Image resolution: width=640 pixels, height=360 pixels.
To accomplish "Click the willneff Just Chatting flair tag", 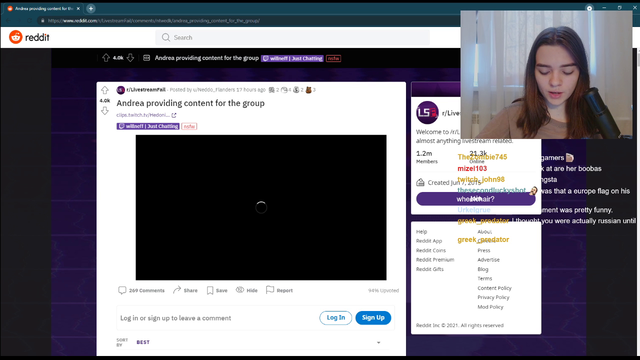I will pos(148,126).
